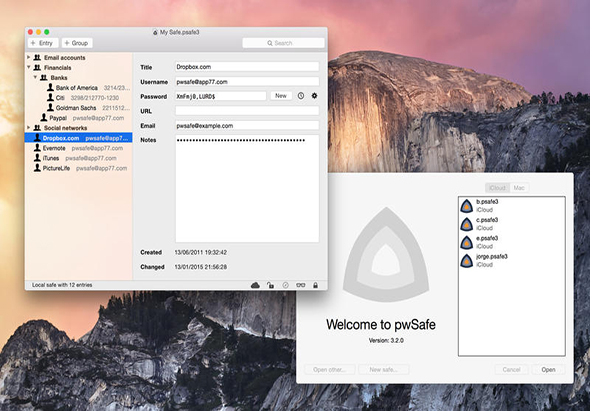Viewport: 590px width, 411px height.
Task: Select the iTunes entry name
Action: (51, 158)
